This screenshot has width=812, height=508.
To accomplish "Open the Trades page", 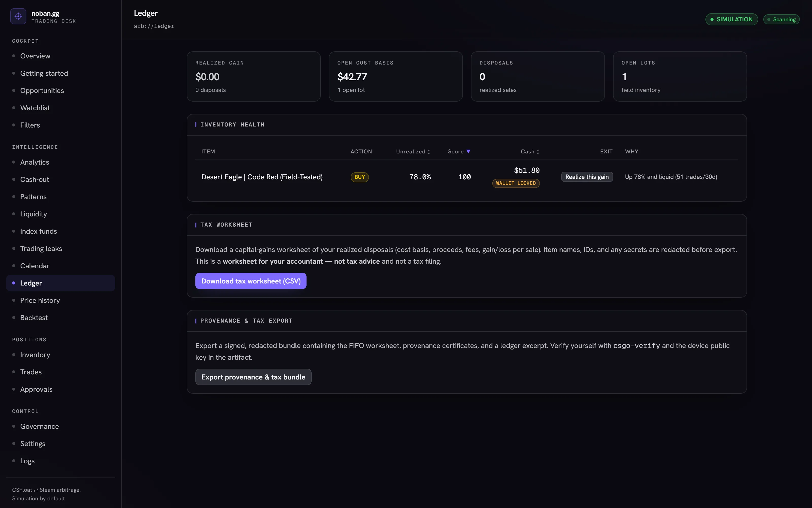I will (x=61, y=372).
